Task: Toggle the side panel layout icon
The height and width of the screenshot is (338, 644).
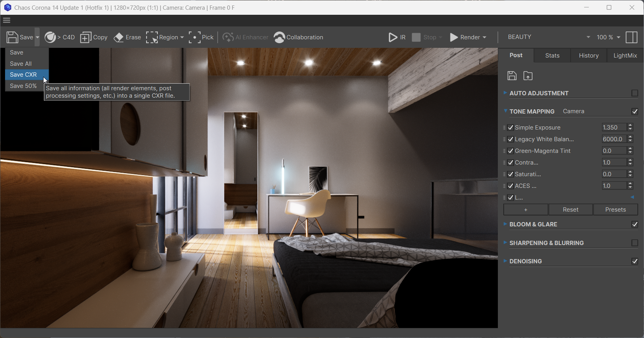Action: [632, 37]
